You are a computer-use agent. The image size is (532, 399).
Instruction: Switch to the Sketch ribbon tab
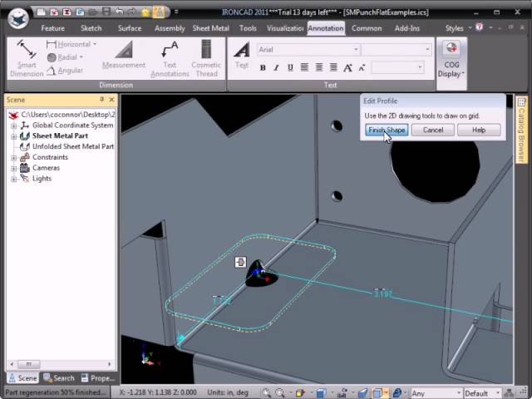click(91, 28)
